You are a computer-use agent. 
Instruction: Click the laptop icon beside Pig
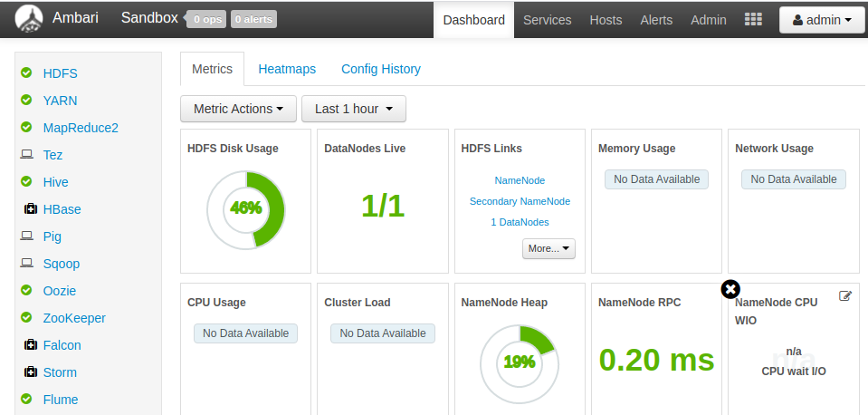tap(26, 236)
